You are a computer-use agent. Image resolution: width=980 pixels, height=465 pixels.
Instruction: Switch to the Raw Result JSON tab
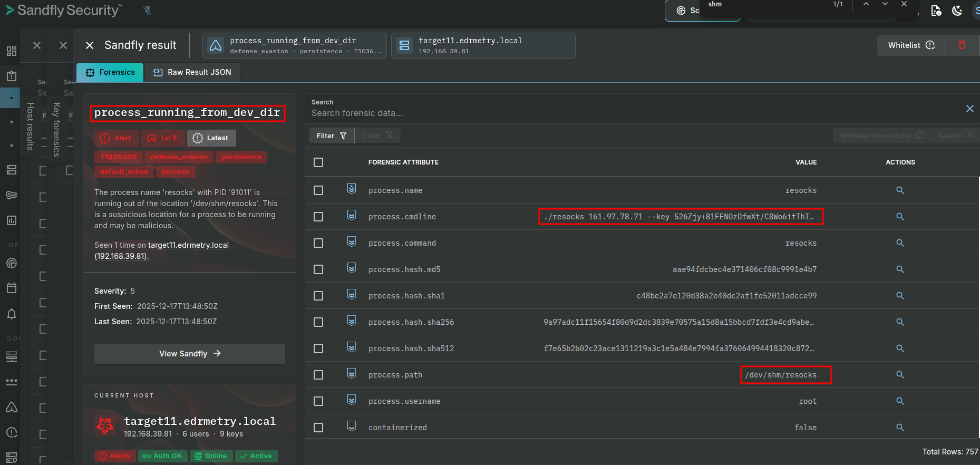(x=192, y=72)
